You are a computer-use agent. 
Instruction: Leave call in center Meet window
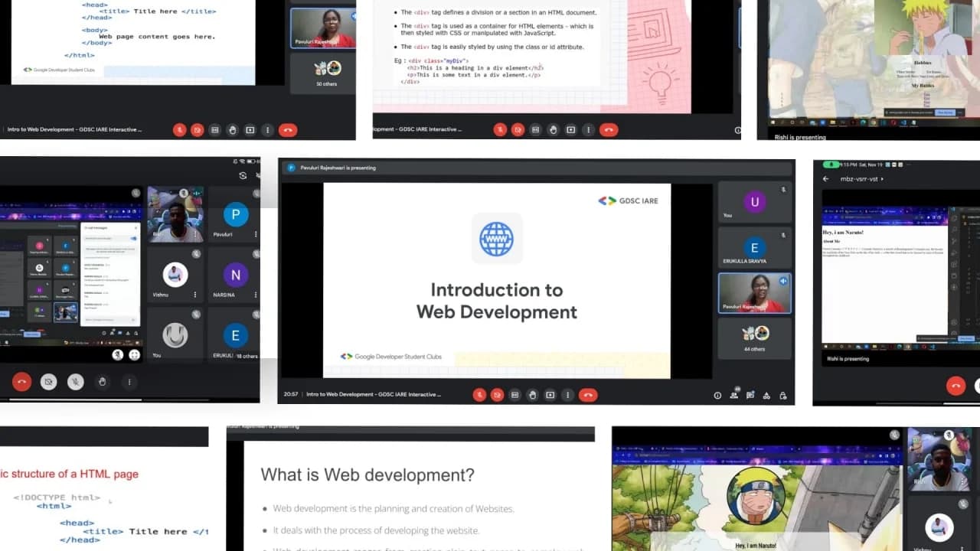(588, 395)
